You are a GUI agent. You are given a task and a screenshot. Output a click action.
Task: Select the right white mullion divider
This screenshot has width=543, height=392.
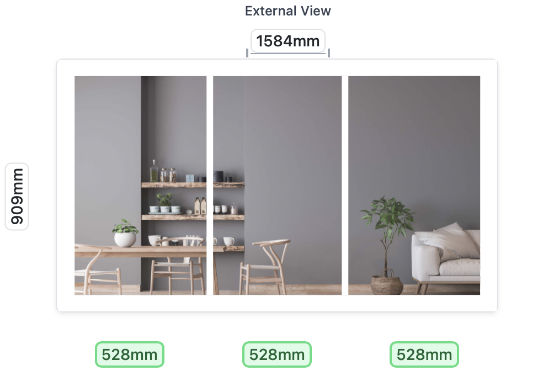click(x=345, y=186)
